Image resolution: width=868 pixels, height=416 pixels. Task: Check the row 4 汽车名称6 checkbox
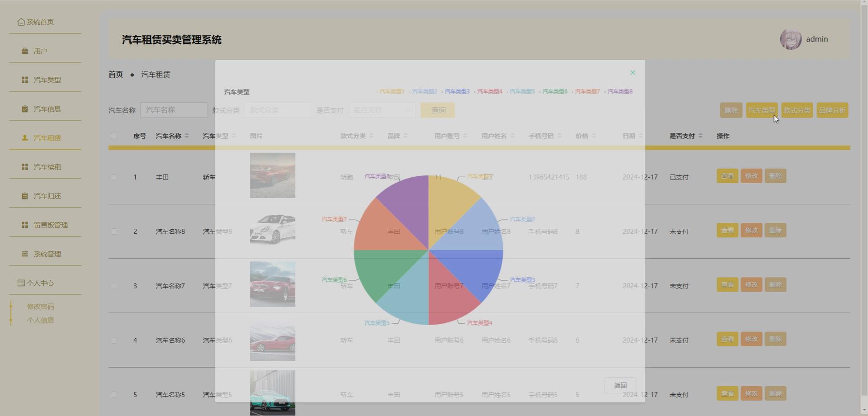pos(114,340)
